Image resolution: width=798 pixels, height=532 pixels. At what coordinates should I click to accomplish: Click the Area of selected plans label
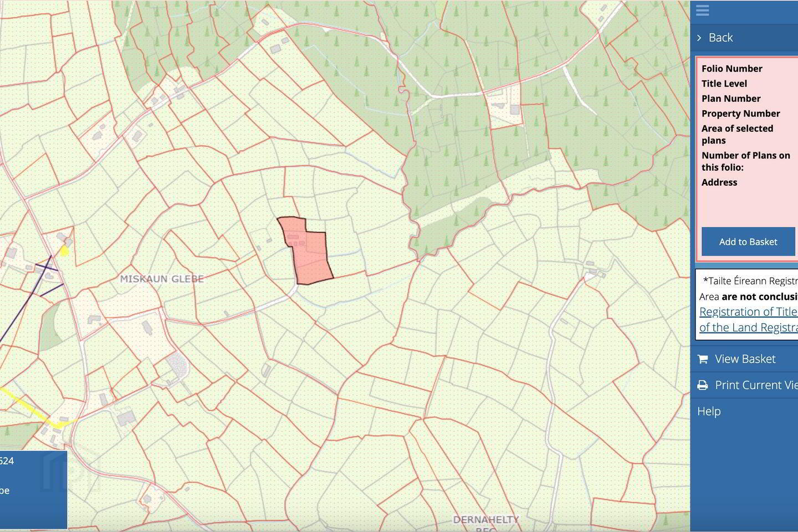(737, 135)
